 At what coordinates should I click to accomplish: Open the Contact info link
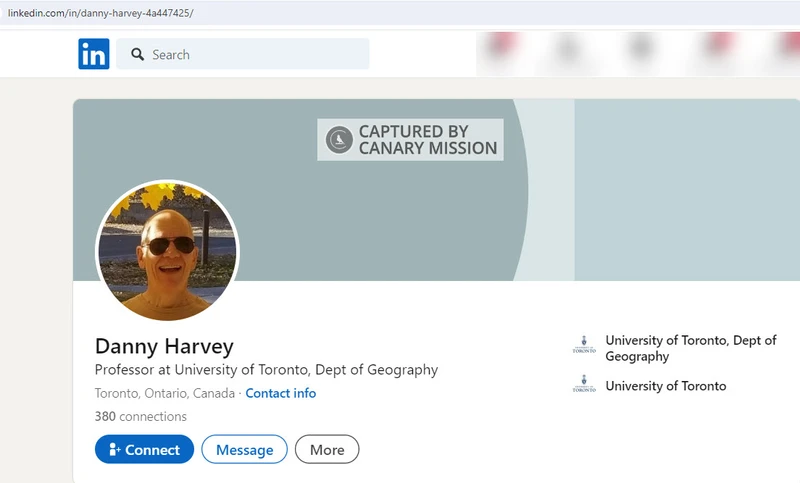281,393
